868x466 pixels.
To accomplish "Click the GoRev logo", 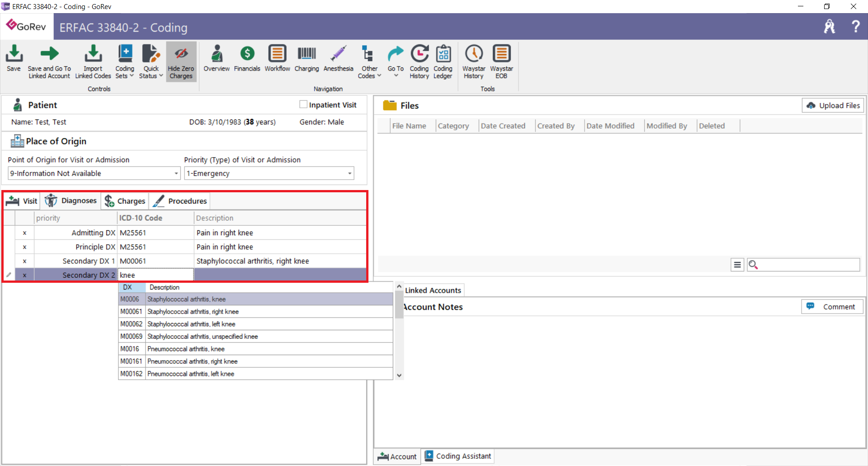I will click(26, 26).
